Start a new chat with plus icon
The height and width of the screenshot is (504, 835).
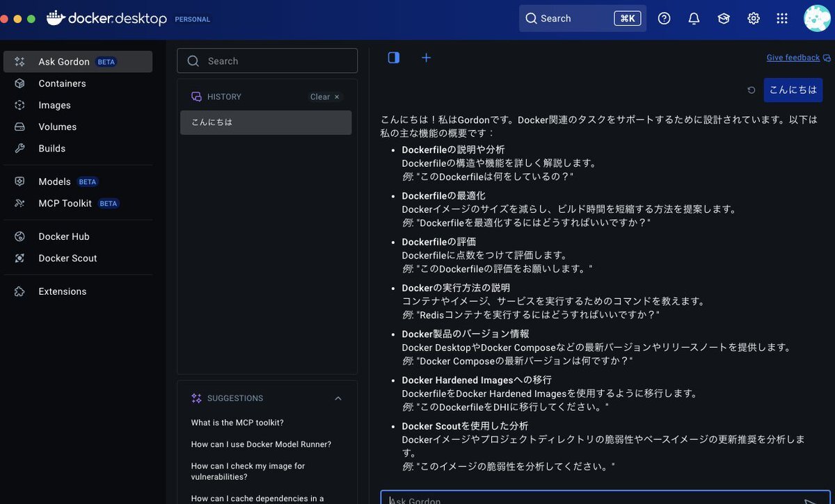pos(427,58)
